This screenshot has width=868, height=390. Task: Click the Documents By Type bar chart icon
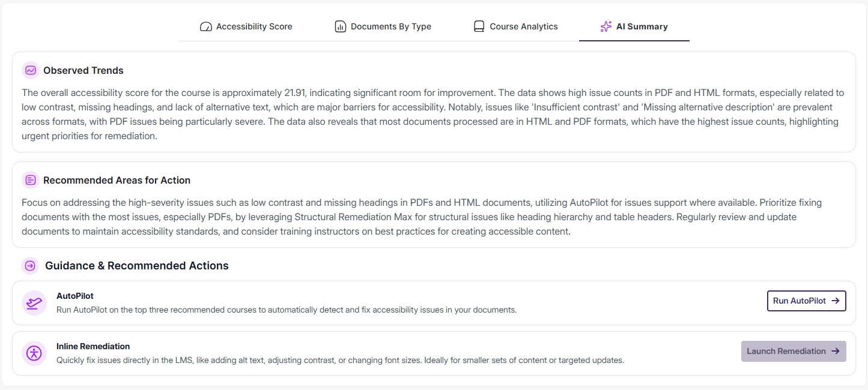341,26
